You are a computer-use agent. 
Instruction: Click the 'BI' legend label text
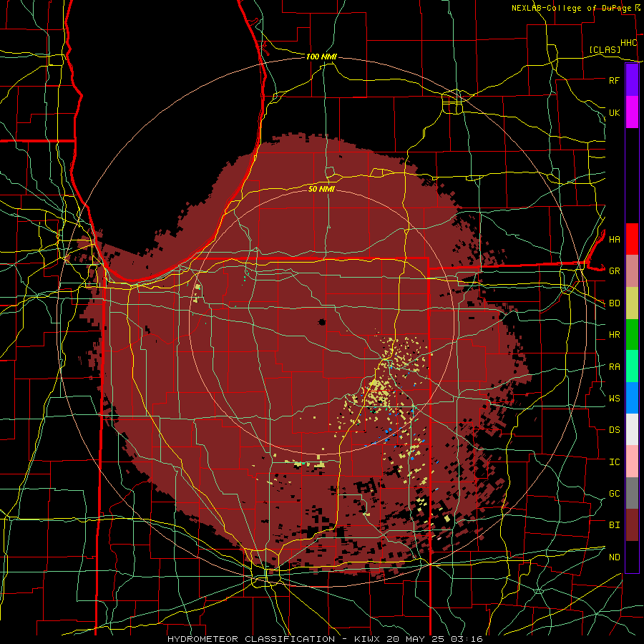(x=614, y=525)
